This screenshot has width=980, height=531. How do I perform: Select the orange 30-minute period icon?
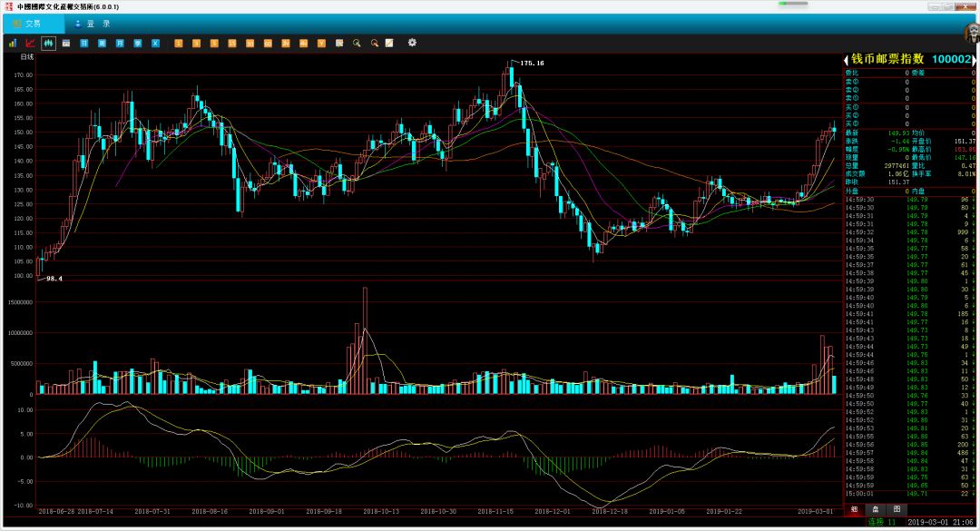[250, 44]
